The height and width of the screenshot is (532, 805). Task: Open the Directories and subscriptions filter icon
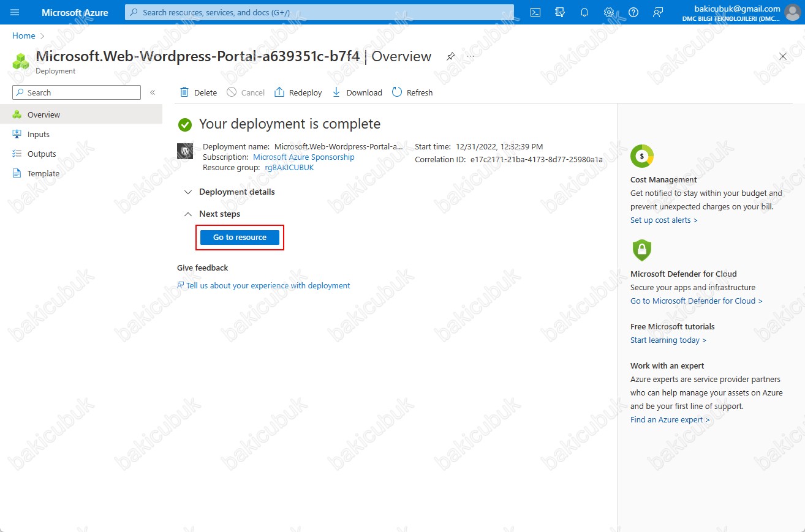[x=560, y=12]
